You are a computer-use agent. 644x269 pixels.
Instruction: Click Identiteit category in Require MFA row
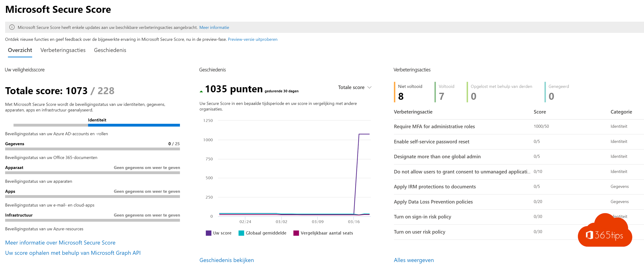coord(619,126)
